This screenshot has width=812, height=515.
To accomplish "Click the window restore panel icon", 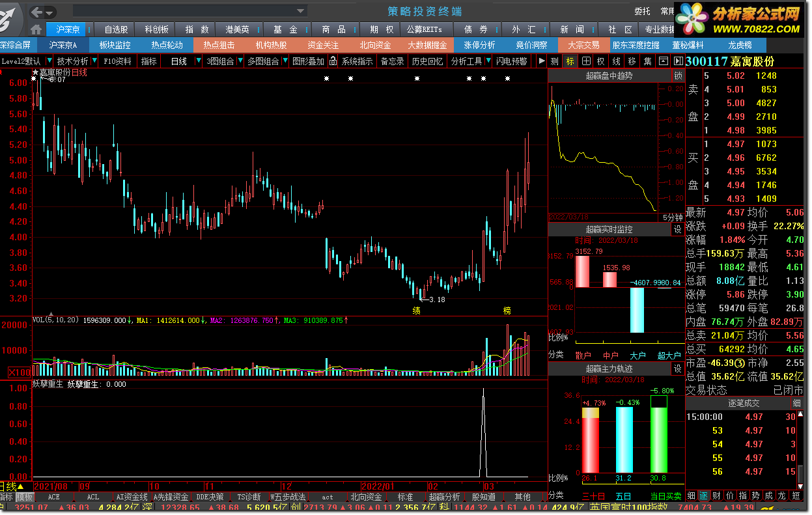I will pos(663,61).
